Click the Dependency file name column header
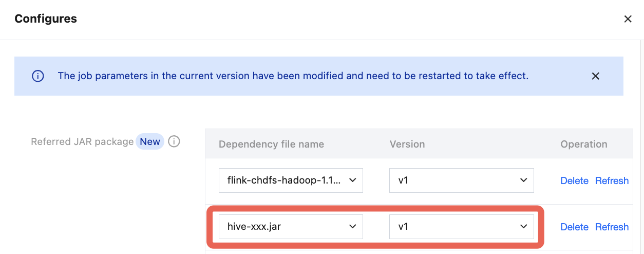Viewport: 644px width, 254px height. tap(271, 144)
